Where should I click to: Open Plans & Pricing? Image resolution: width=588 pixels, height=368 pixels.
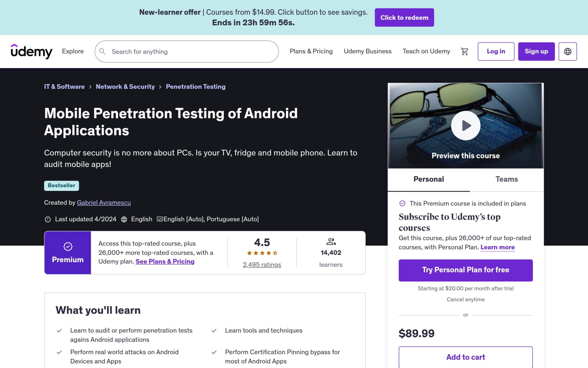tap(311, 51)
